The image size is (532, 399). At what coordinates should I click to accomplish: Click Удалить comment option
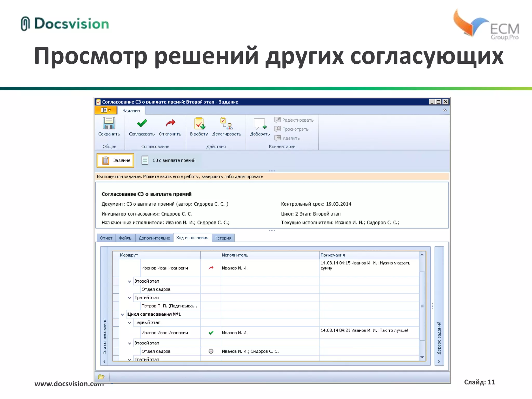click(287, 138)
